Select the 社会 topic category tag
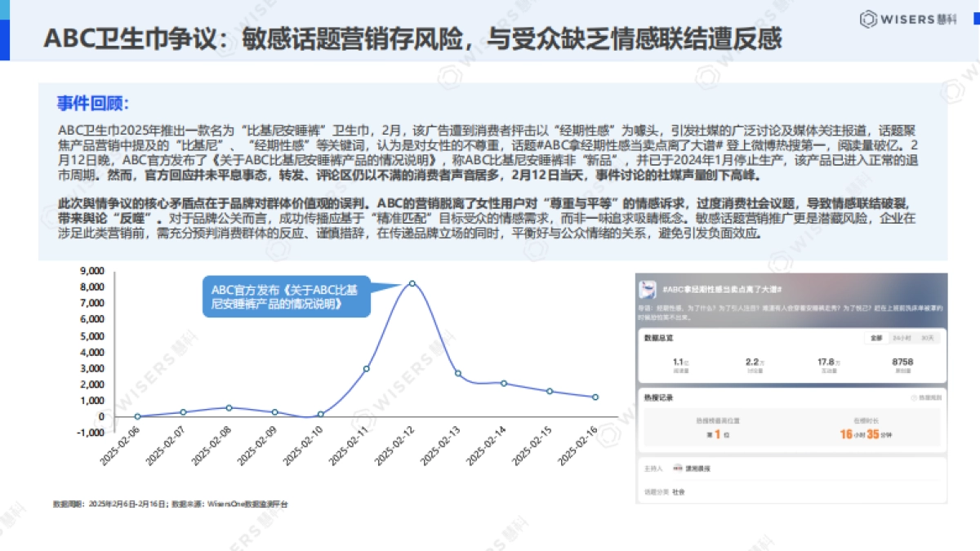980x551 pixels. tap(676, 491)
